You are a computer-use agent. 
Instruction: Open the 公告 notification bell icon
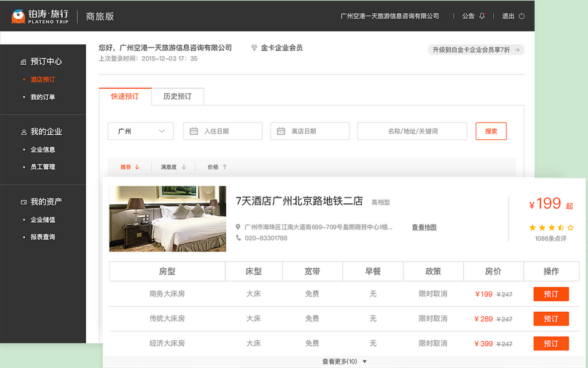482,16
